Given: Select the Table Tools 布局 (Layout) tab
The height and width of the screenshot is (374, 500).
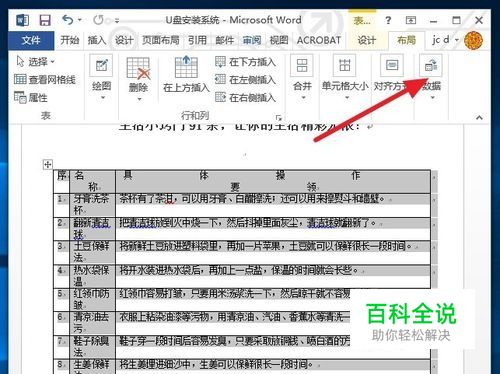Looking at the screenshot, I should 406,40.
